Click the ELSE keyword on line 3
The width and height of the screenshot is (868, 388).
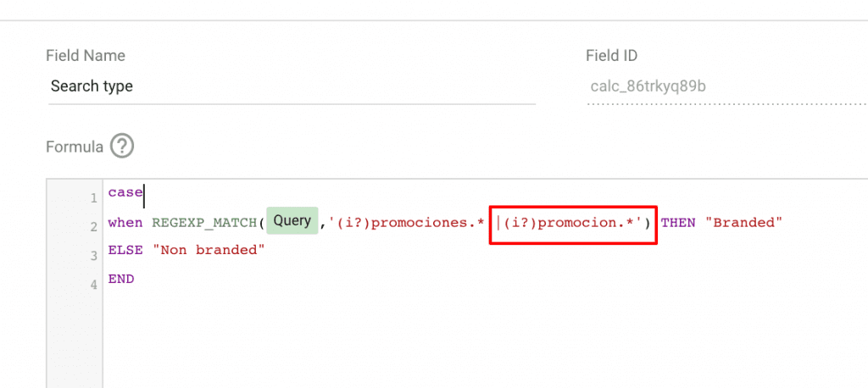click(125, 250)
